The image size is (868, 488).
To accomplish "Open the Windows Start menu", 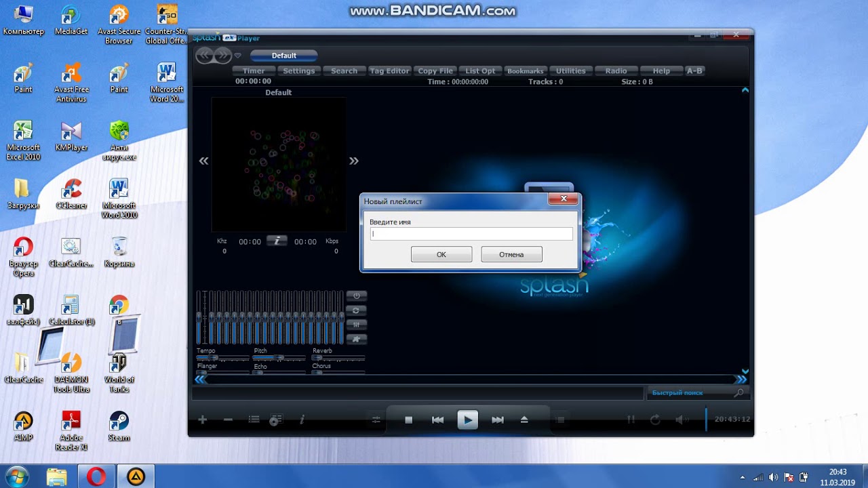I will (17, 476).
